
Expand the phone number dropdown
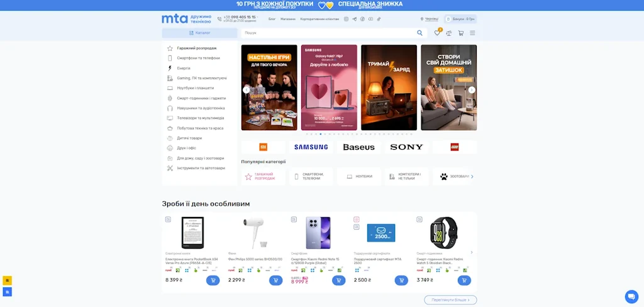tap(258, 18)
